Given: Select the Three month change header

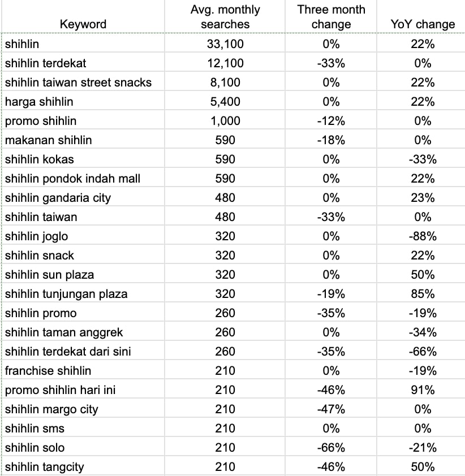Looking at the screenshot, I should [331, 17].
